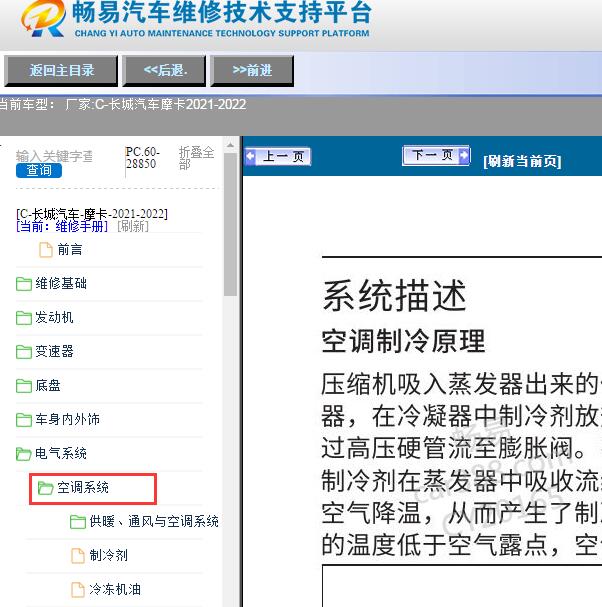Click the sidebar scrollbar thumb
The width and height of the screenshot is (602, 607).
coord(230,225)
